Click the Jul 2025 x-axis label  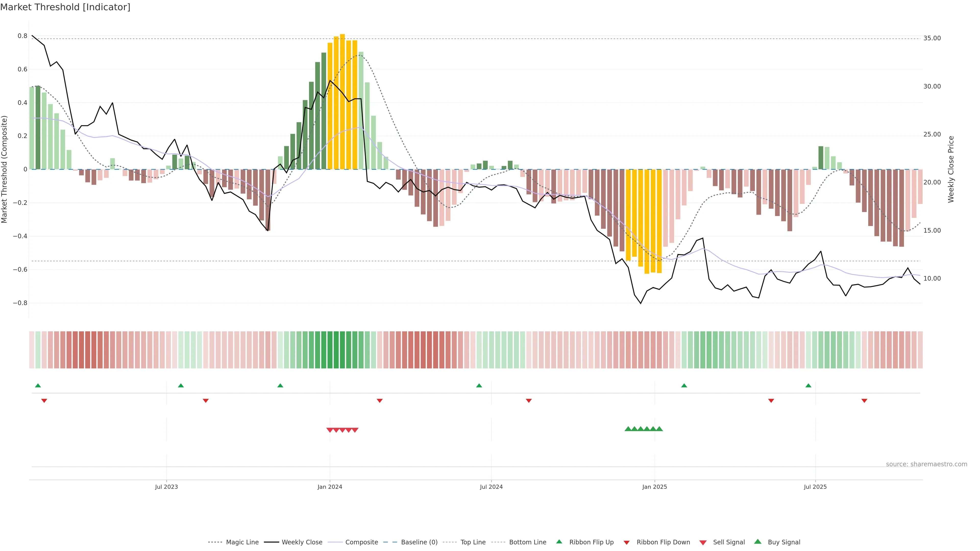pyautogui.click(x=815, y=487)
